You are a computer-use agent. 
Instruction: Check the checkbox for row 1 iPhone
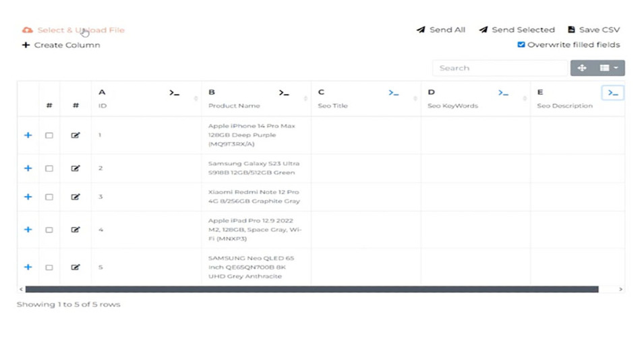(x=49, y=135)
